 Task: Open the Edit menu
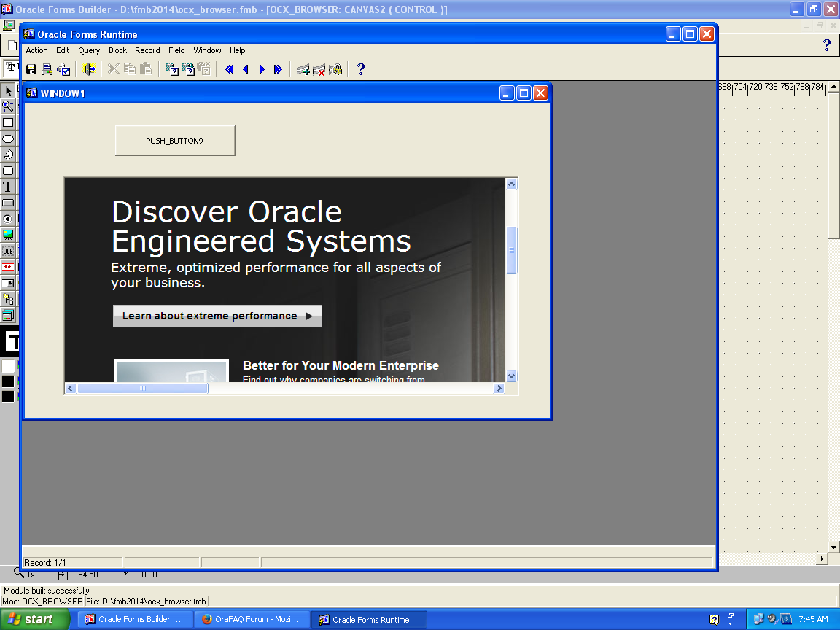(x=63, y=50)
